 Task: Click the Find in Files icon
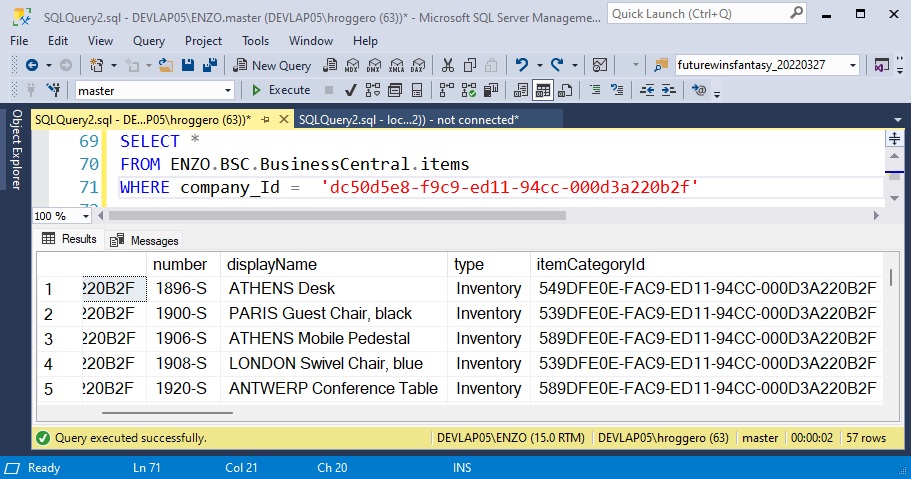pos(661,65)
